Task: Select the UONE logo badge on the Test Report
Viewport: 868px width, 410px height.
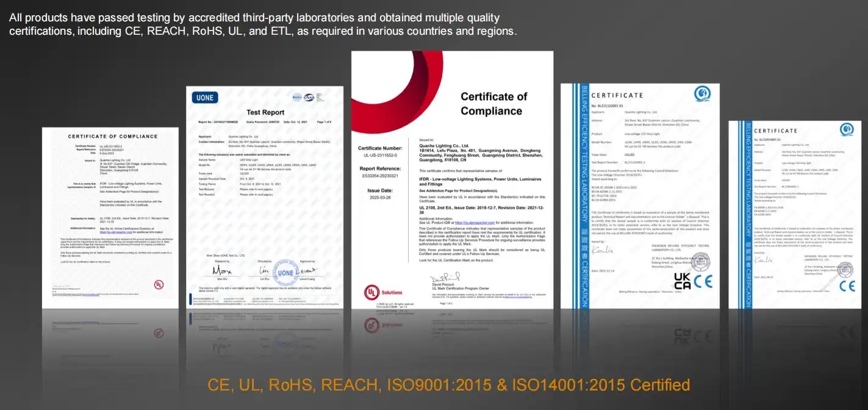Action: point(204,98)
